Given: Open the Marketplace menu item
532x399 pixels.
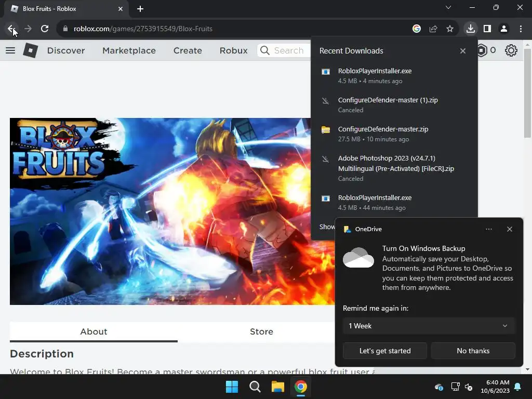Looking at the screenshot, I should tap(129, 50).
